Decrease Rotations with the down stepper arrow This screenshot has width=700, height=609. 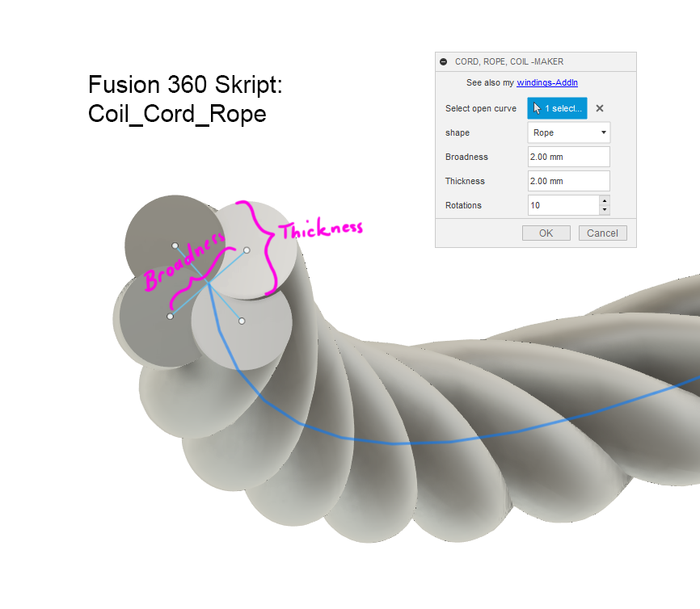pos(605,210)
